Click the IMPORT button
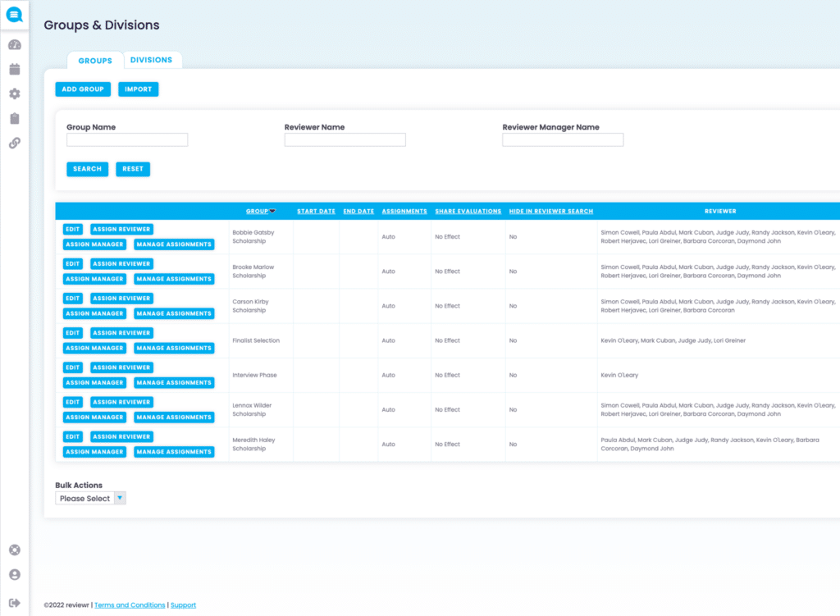Image resolution: width=840 pixels, height=616 pixels. [138, 89]
